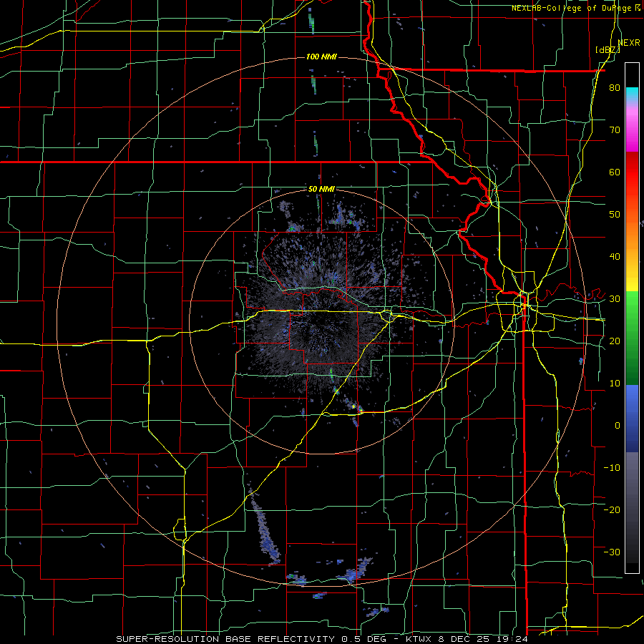The height and width of the screenshot is (644, 644).
Task: Click the "20" value on the dBZ scale
Action: 615,341
